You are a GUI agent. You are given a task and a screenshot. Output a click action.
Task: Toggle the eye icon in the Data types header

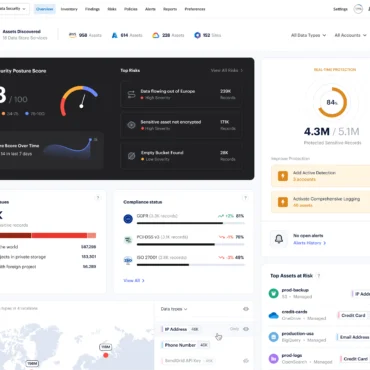[246, 309]
